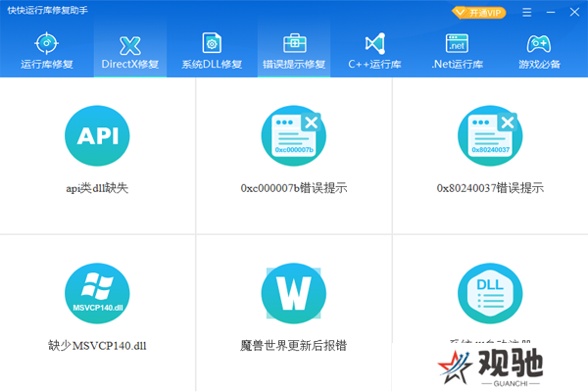Image resolution: width=588 pixels, height=392 pixels.
Task: Click the 0x80240037 error window icon
Action: (490, 136)
